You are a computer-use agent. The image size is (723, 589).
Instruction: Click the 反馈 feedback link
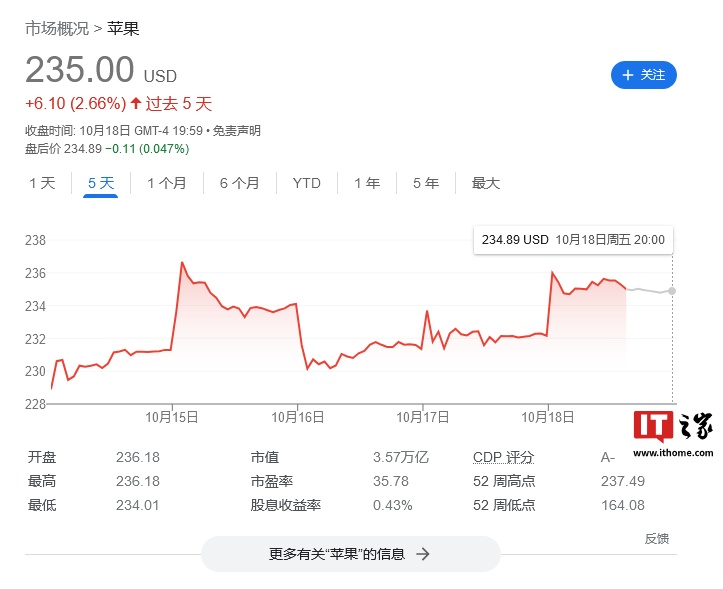tap(656, 538)
